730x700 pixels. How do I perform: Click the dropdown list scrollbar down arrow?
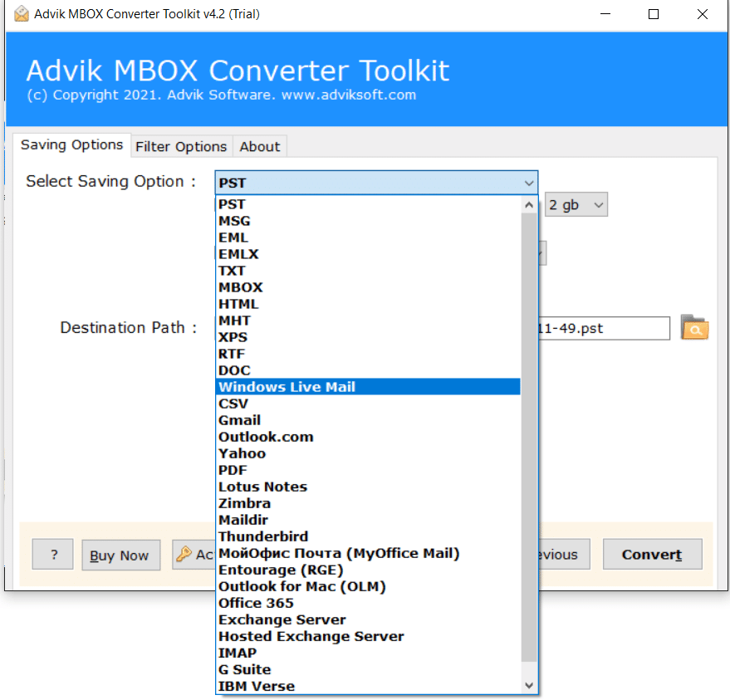click(x=529, y=685)
